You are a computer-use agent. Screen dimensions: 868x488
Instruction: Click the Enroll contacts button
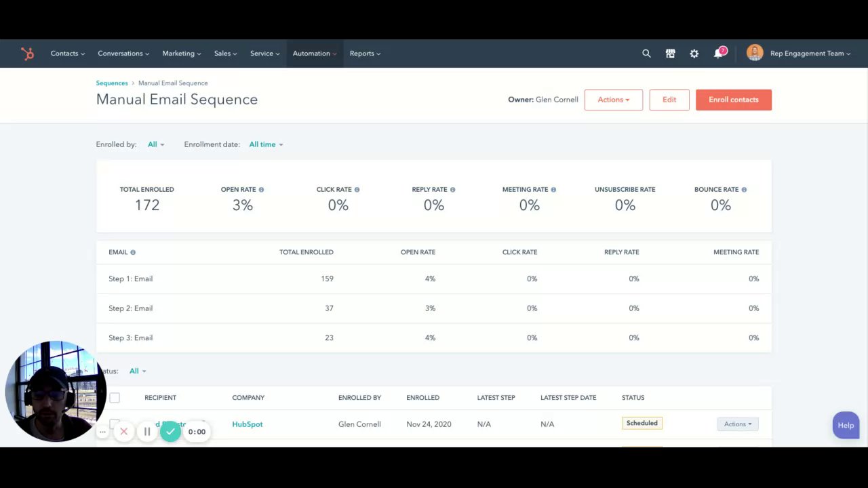(733, 100)
